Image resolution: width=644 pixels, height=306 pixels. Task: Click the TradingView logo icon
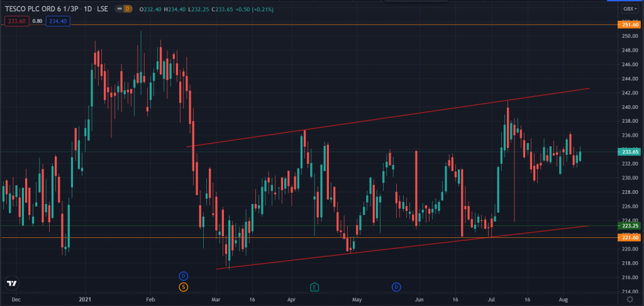[x=11, y=283]
